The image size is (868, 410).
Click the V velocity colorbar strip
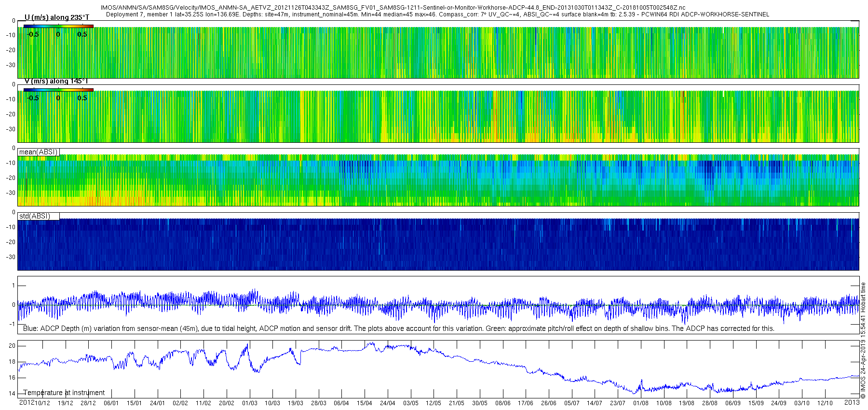[58, 90]
